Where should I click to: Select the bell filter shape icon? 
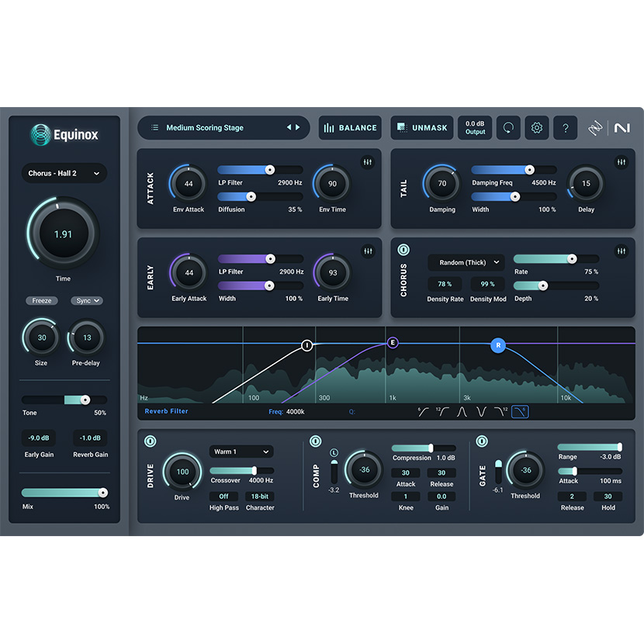462,412
